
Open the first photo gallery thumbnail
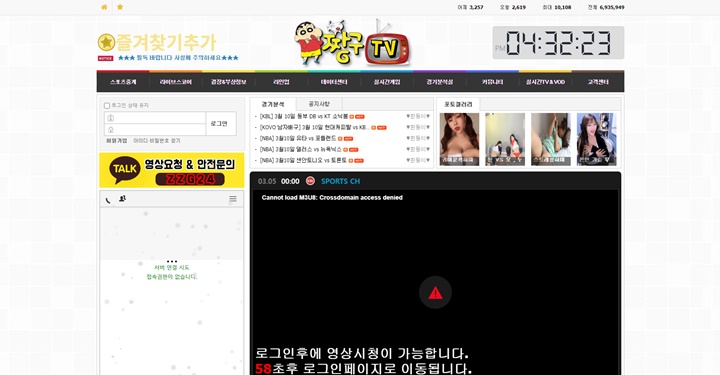click(x=459, y=139)
